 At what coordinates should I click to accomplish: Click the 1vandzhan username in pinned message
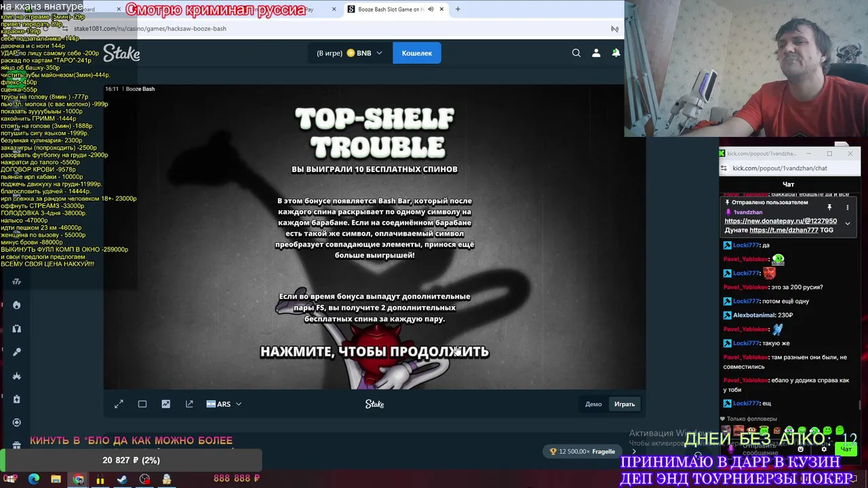click(x=747, y=212)
